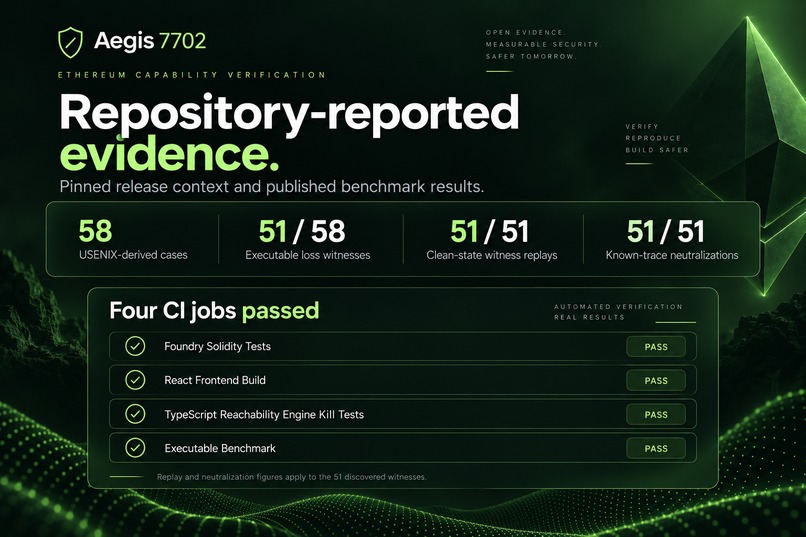This screenshot has width=806, height=537.
Task: Click the '51 / 58' statistic
Action: pos(302,232)
